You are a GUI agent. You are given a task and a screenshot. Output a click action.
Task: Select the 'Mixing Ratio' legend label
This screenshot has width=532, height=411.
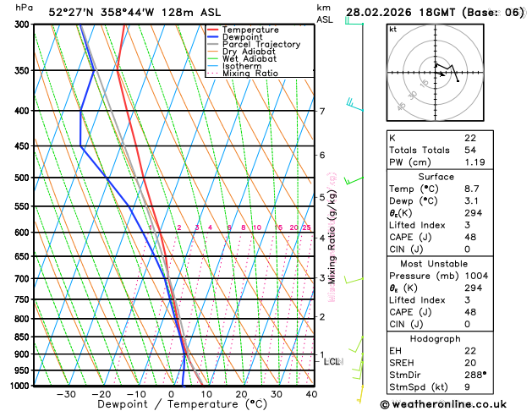[x=250, y=74]
